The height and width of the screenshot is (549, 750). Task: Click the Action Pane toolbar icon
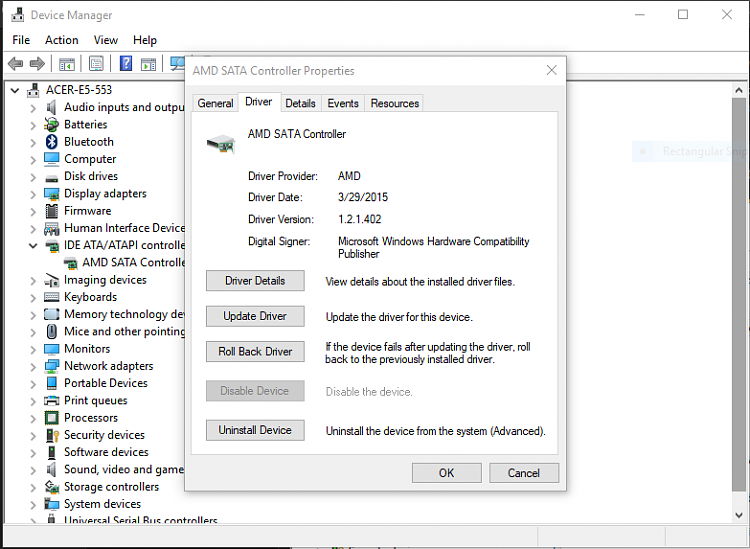(x=148, y=64)
